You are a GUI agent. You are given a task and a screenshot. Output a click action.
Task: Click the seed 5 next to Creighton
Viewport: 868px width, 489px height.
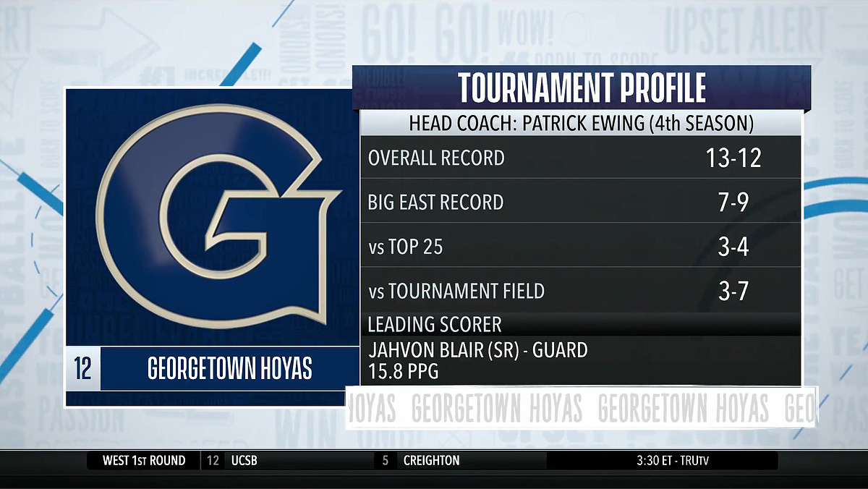(x=386, y=461)
